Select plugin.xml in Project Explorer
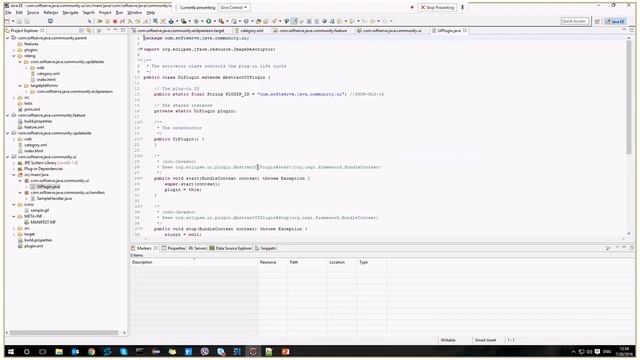The height and width of the screenshot is (360, 640). click(x=33, y=246)
